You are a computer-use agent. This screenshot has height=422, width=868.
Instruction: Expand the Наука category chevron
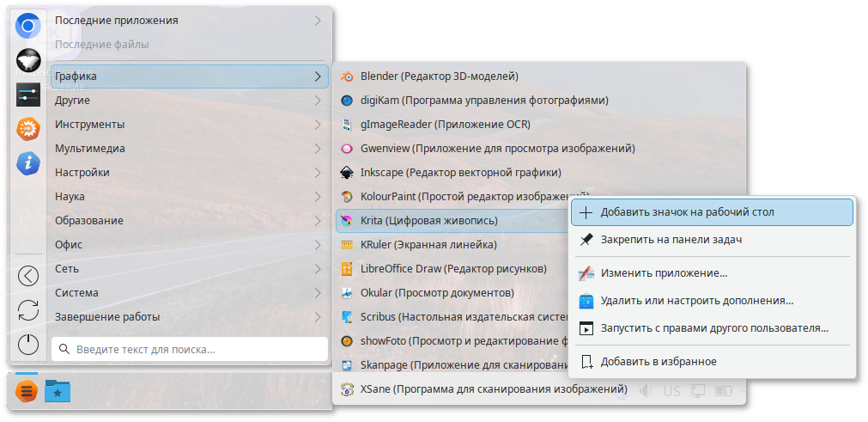pyautogui.click(x=318, y=197)
